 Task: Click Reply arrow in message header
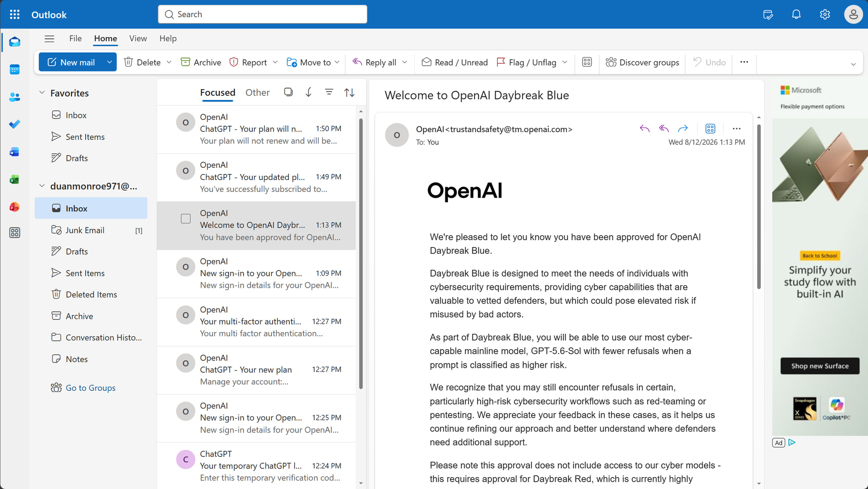[x=645, y=129]
